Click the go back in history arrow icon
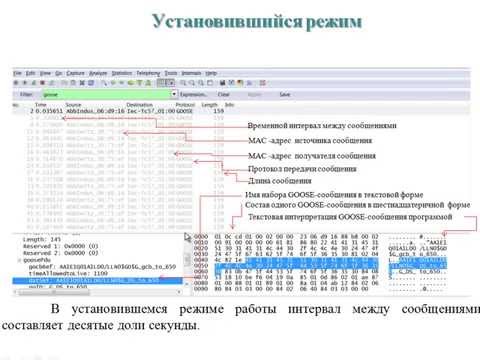This screenshot has width=480, height=360. [x=113, y=83]
